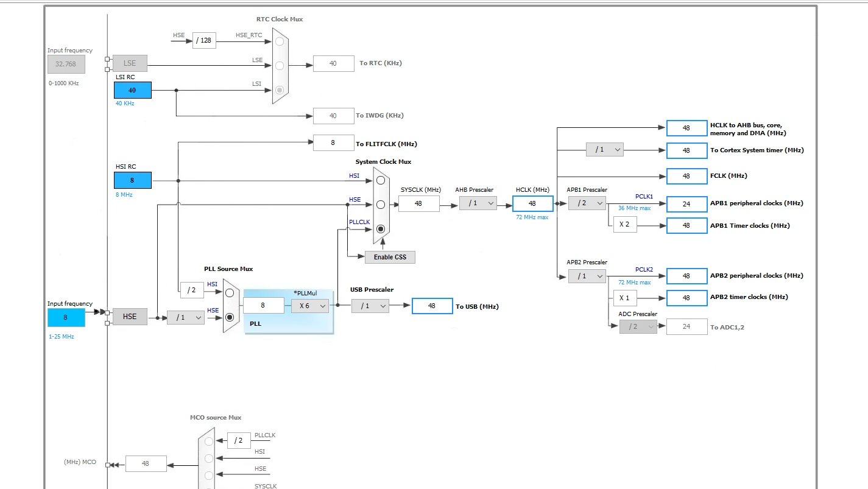Open the APB2 Prescaler dropdown
The width and height of the screenshot is (868, 489).
coord(587,276)
